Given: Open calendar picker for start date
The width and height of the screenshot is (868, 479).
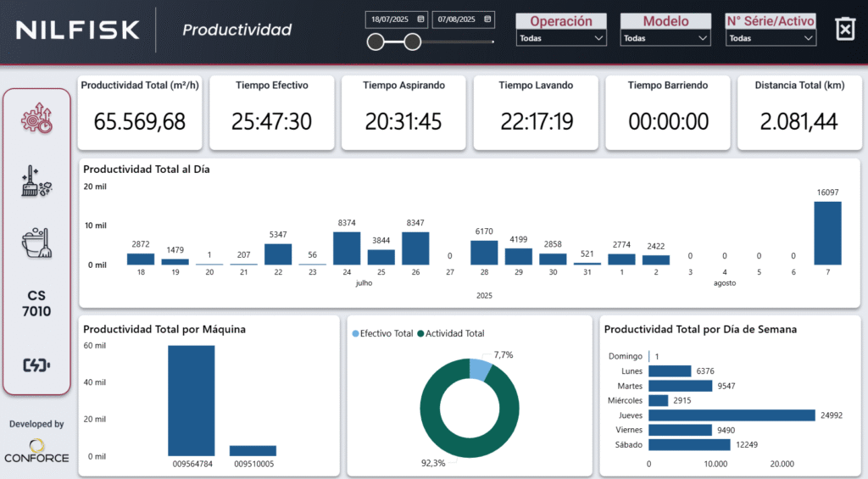Looking at the screenshot, I should [421, 19].
